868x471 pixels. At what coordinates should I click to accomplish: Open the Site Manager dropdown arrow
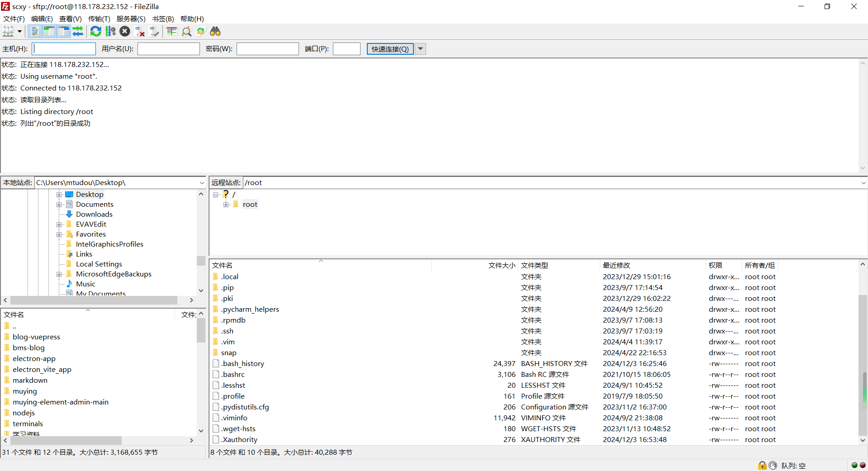[19, 31]
